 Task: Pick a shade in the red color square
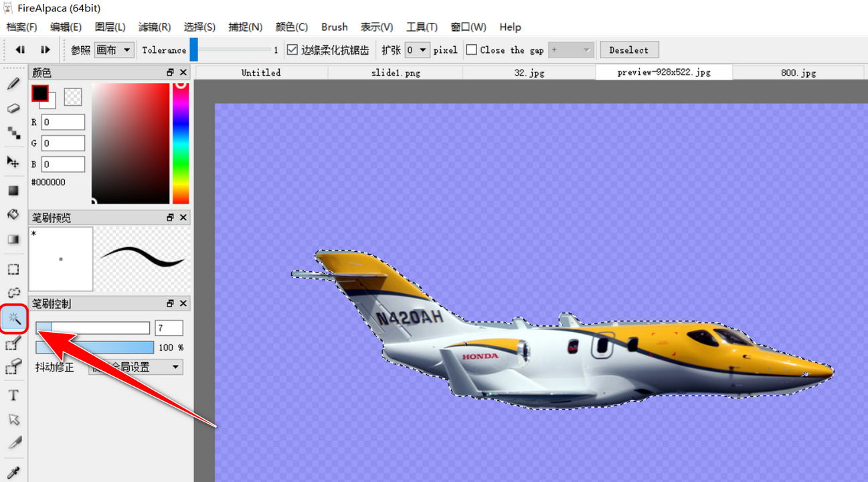(131, 143)
